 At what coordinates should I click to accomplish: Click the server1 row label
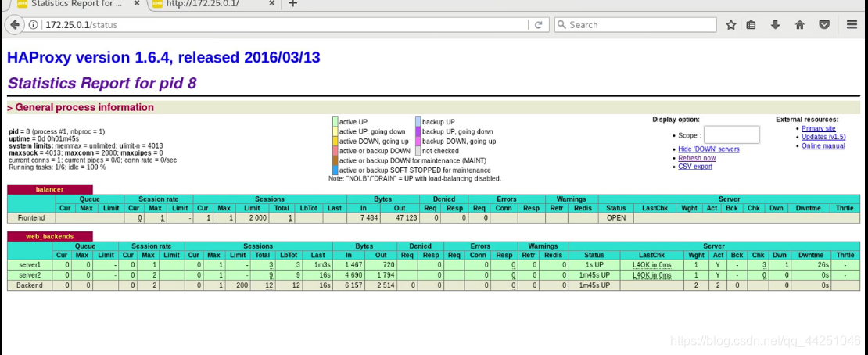[30, 265]
